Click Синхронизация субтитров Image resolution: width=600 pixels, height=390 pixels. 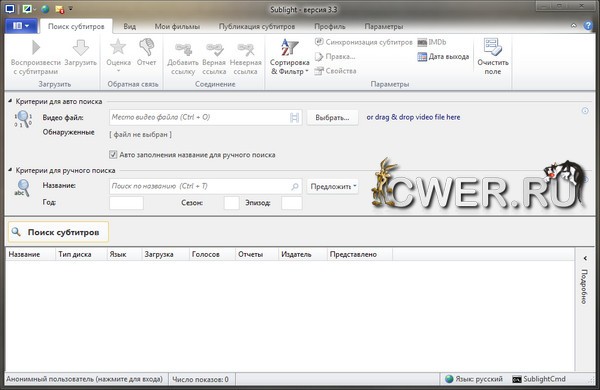(364, 42)
